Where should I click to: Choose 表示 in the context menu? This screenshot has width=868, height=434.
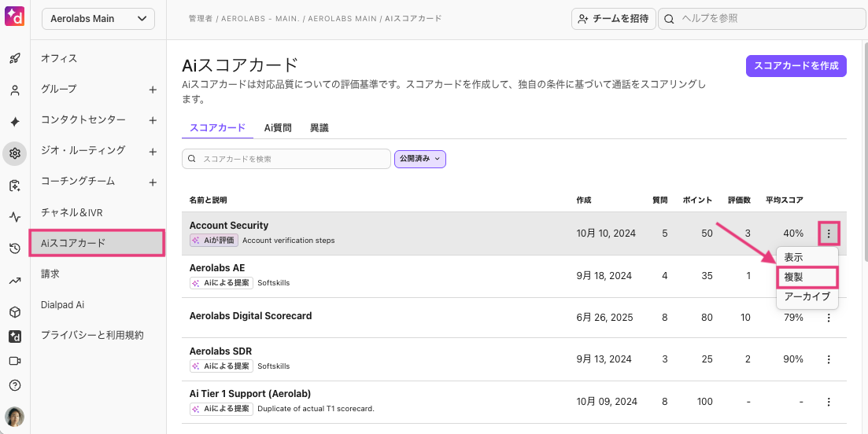[x=794, y=258]
